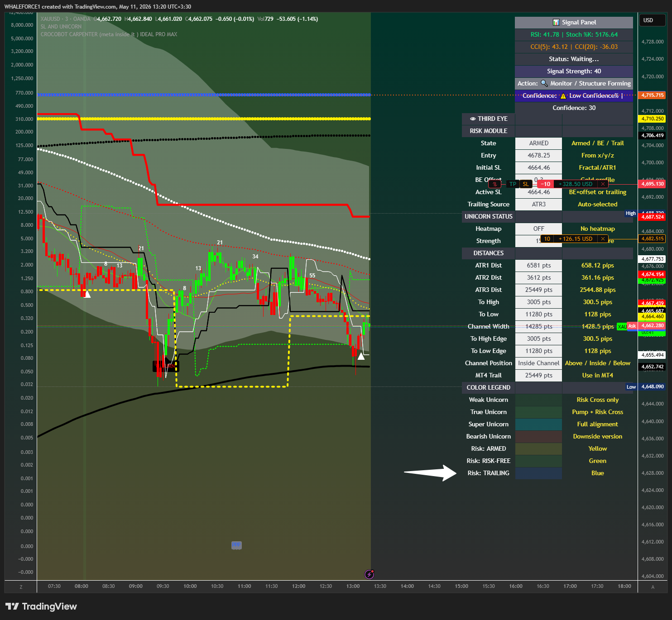This screenshot has width=672, height=620.
Task: Select the XAUUSD symbol title in legend
Action: point(50,19)
